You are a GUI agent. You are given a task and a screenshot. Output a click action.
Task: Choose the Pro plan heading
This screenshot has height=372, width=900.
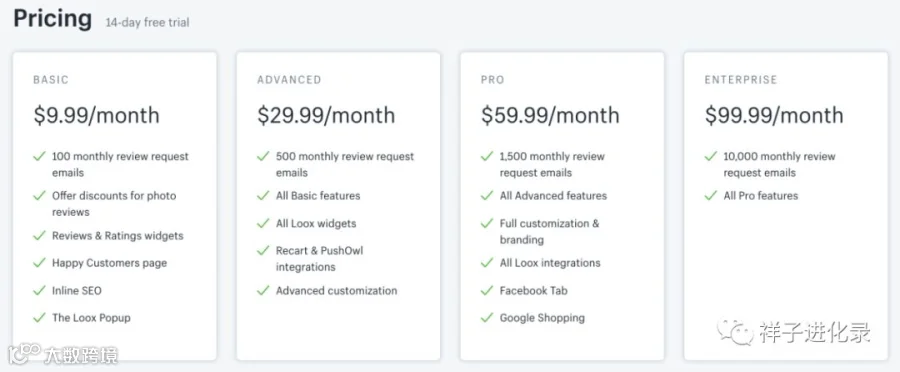pos(492,80)
